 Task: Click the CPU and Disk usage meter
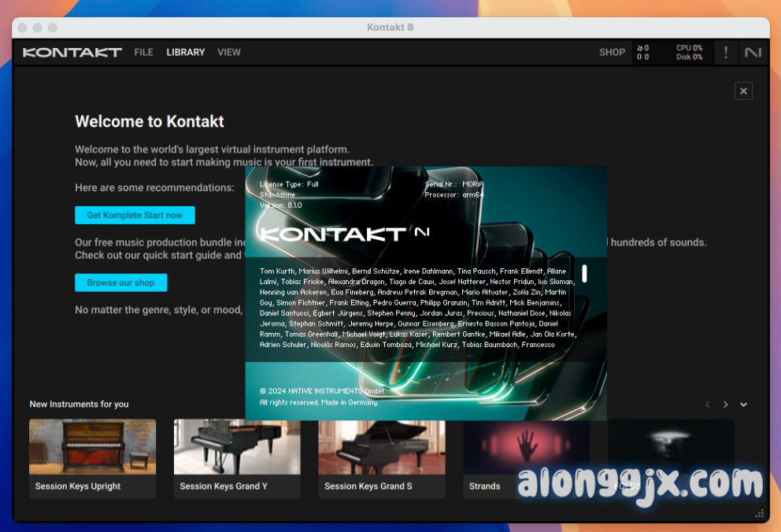click(689, 53)
